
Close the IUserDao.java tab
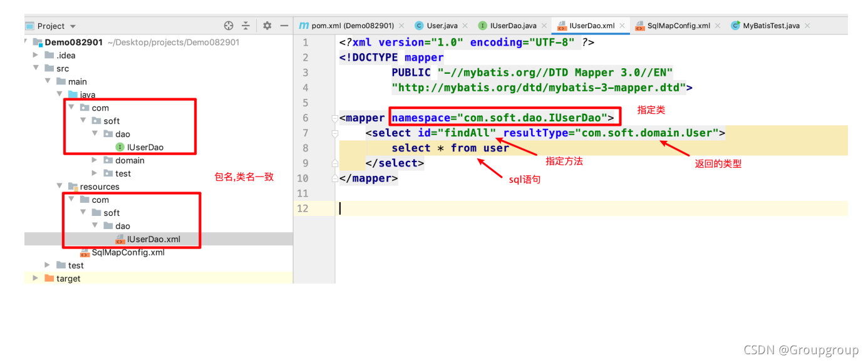coord(544,26)
